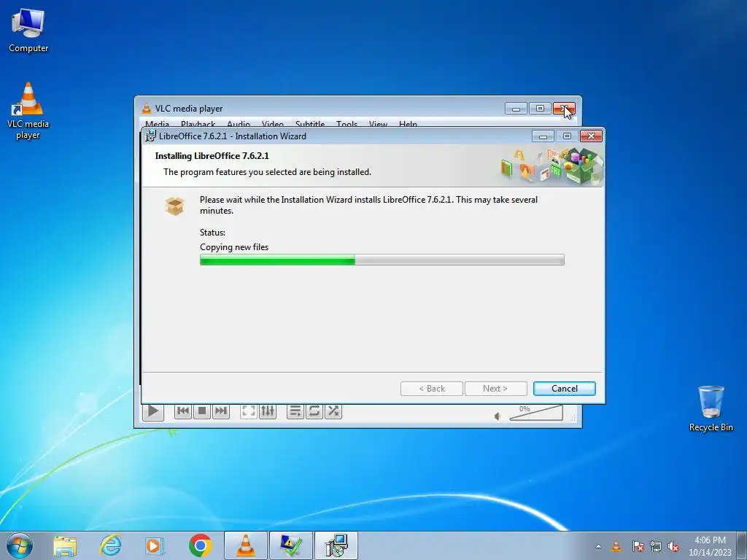Open the View menu in VLC
This screenshot has height=560, width=747.
[379, 123]
